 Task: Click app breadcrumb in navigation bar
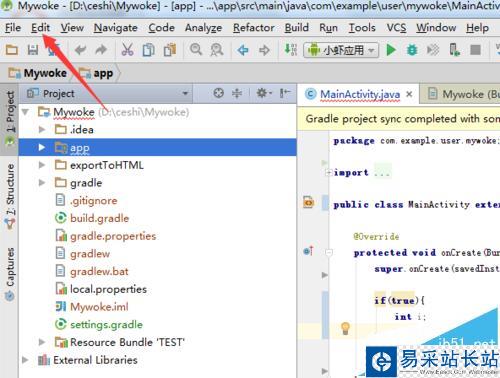click(x=96, y=73)
